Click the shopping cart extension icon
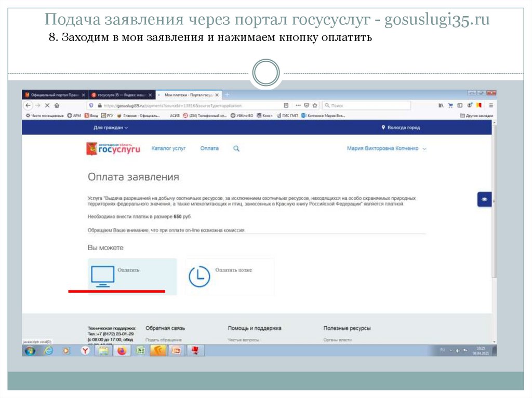This screenshot has width=532, height=398. tap(450, 105)
